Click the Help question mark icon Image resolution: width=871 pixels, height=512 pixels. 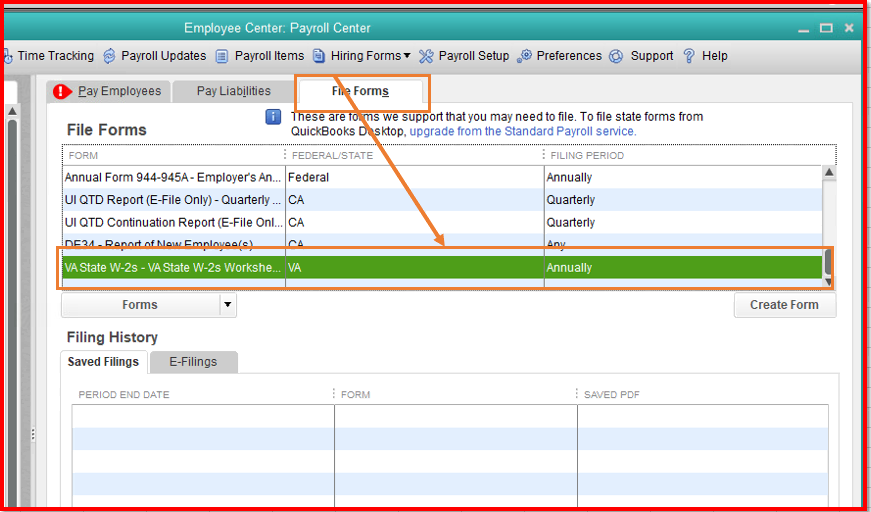coord(689,56)
